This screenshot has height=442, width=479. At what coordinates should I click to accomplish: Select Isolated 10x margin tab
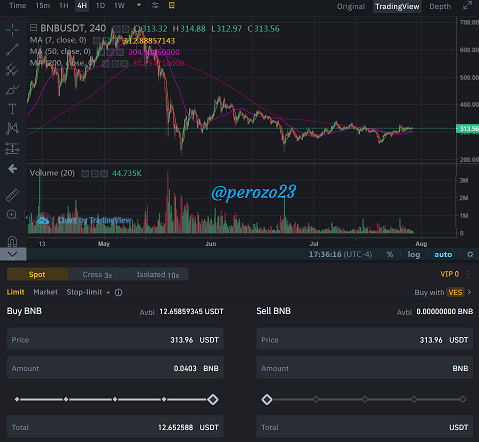158,274
